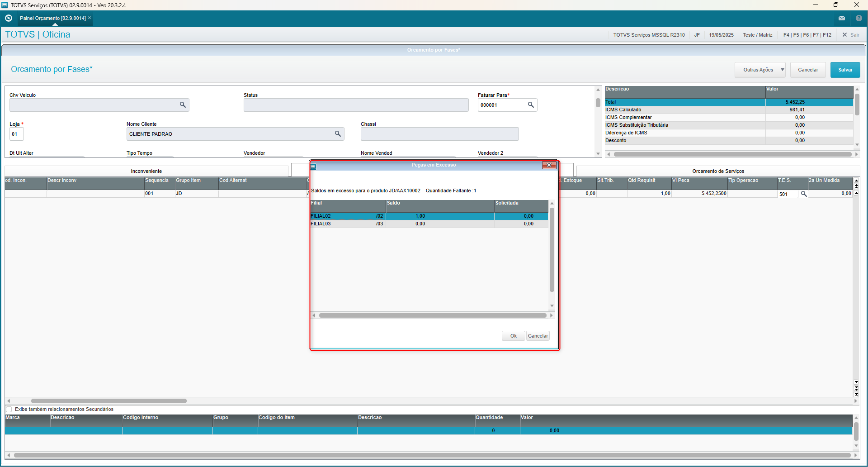The width and height of the screenshot is (868, 467).
Task: Select FILIAL03 row in dialog
Action: pyautogui.click(x=429, y=224)
